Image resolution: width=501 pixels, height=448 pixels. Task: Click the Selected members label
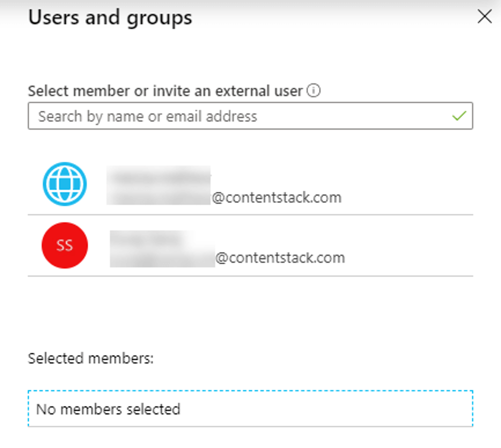click(x=91, y=358)
